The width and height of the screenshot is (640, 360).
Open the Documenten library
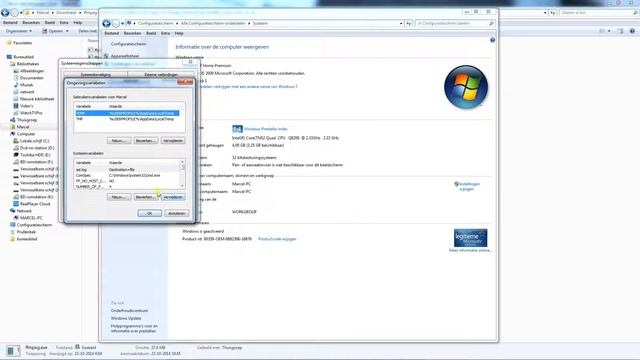tap(31, 78)
